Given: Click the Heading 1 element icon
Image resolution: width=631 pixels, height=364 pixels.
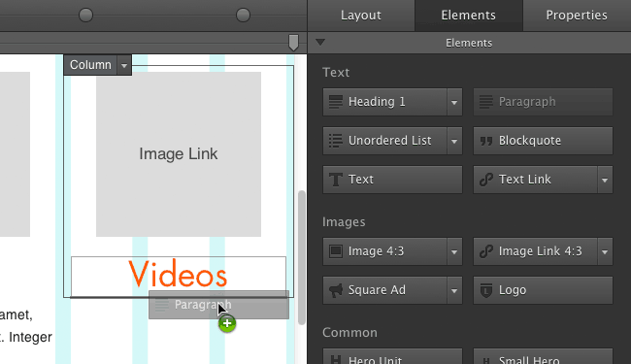Looking at the screenshot, I should [335, 102].
